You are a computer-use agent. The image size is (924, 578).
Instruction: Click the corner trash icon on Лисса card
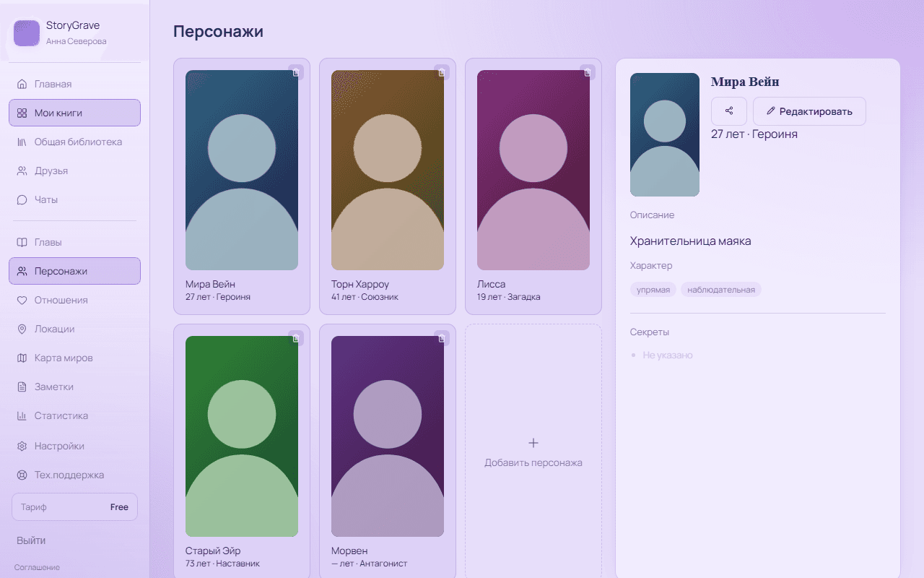point(588,72)
